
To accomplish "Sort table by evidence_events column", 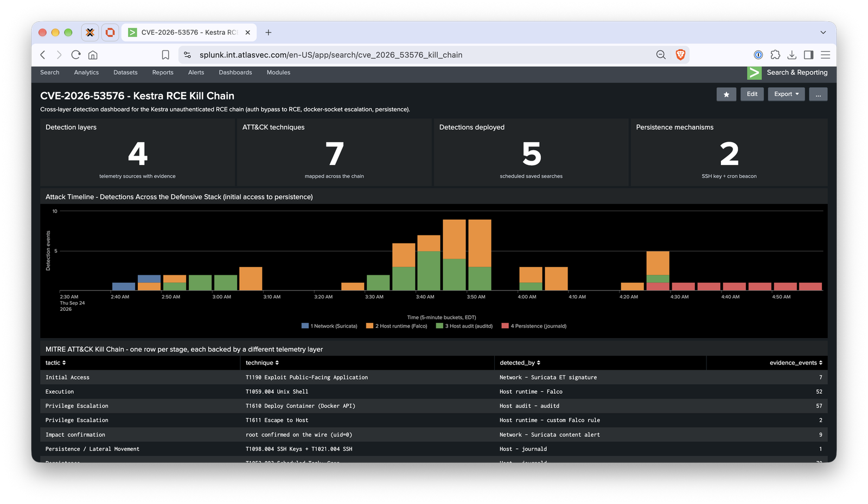I will coord(796,362).
